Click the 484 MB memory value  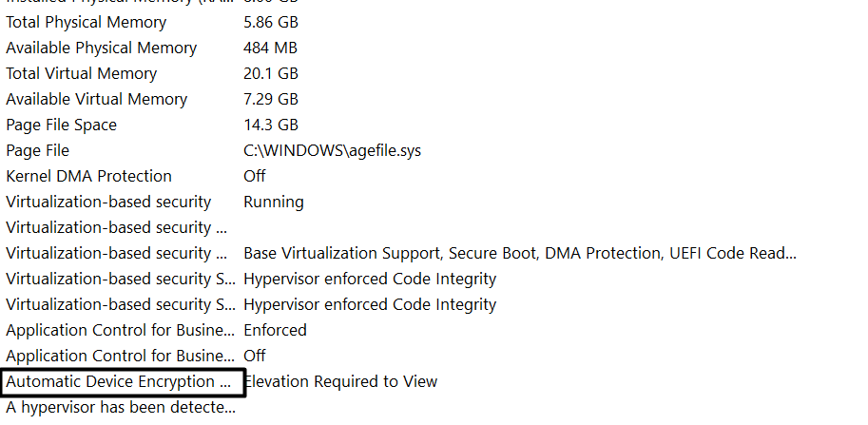point(270,48)
